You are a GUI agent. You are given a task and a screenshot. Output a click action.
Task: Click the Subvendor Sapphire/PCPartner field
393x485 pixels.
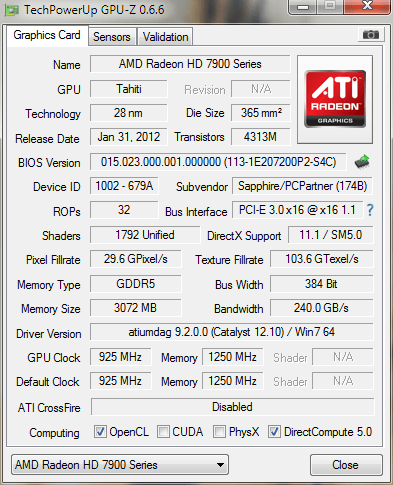pyautogui.click(x=302, y=186)
